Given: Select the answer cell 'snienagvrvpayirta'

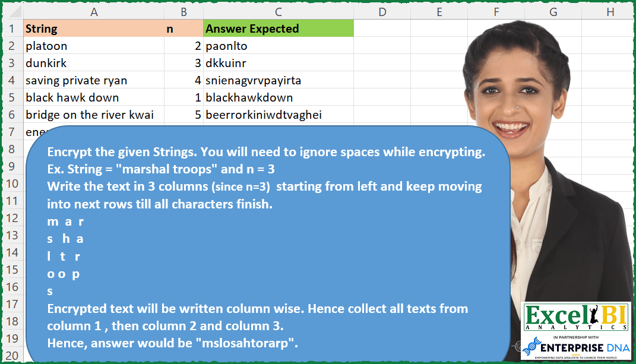Looking at the screenshot, I should (279, 80).
